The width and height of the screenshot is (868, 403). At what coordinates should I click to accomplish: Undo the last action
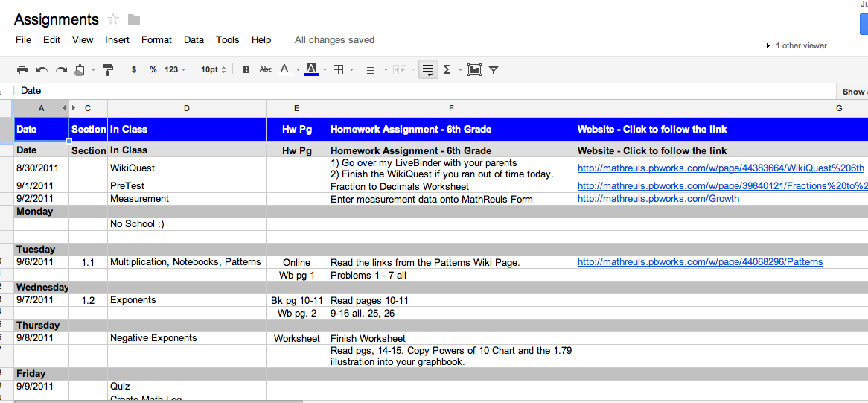click(42, 70)
